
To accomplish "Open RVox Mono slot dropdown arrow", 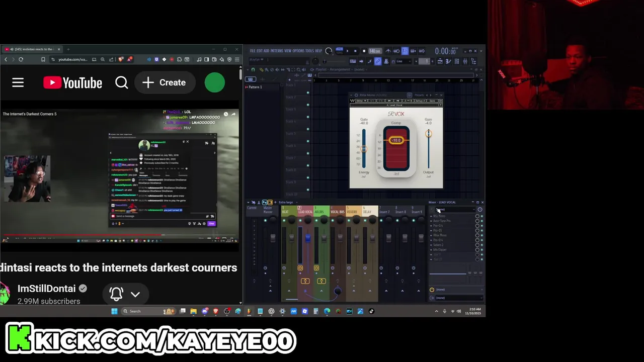I will (431, 235).
